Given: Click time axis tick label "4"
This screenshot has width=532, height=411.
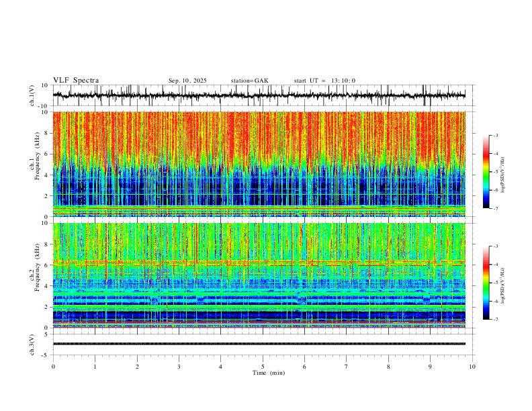Looking at the screenshot, I should (x=221, y=367).
